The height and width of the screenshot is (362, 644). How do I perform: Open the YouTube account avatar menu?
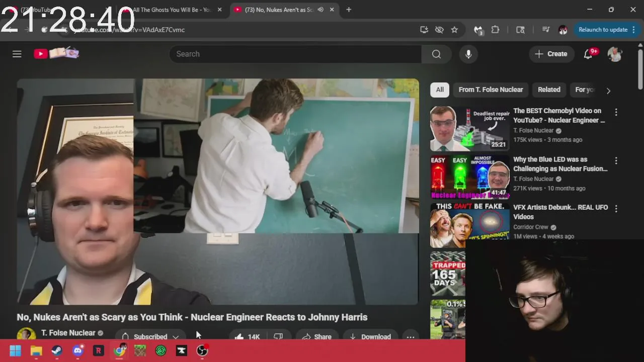(x=615, y=54)
